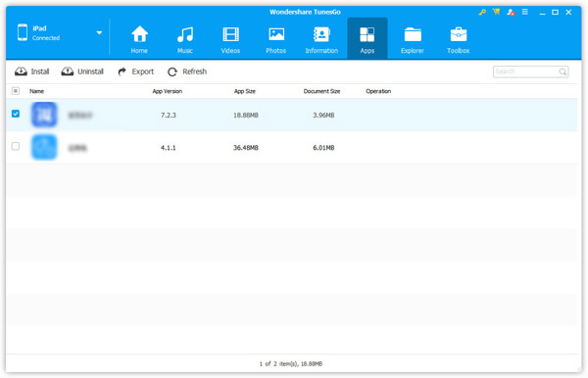Close the TunesGo window
Screen dimensions: 588x378
coord(568,13)
